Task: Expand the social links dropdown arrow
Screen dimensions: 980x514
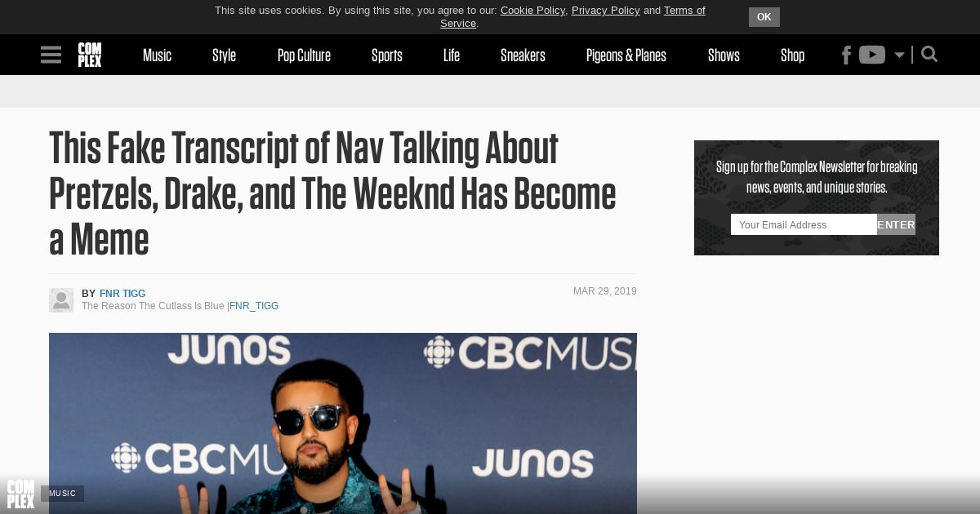Action: click(899, 55)
